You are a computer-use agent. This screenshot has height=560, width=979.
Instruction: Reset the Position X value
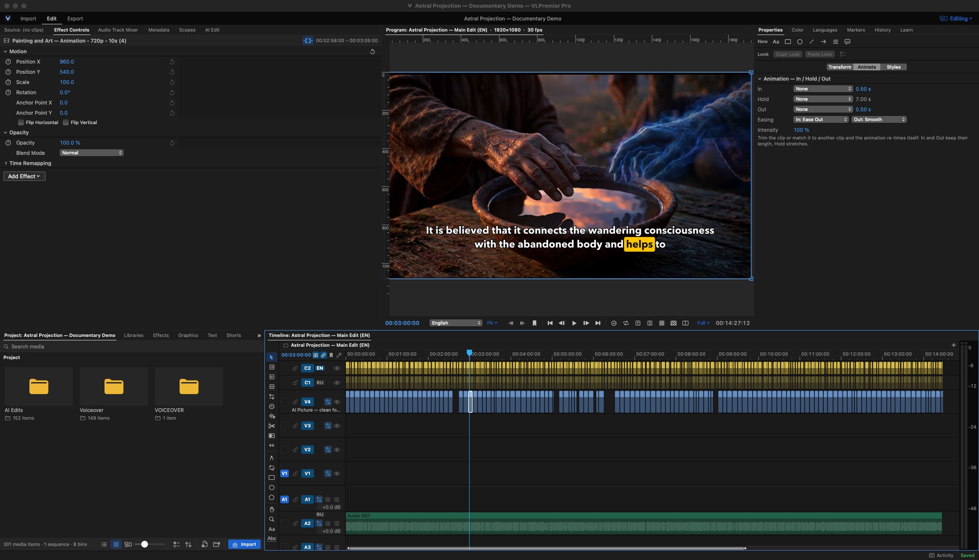coord(172,62)
